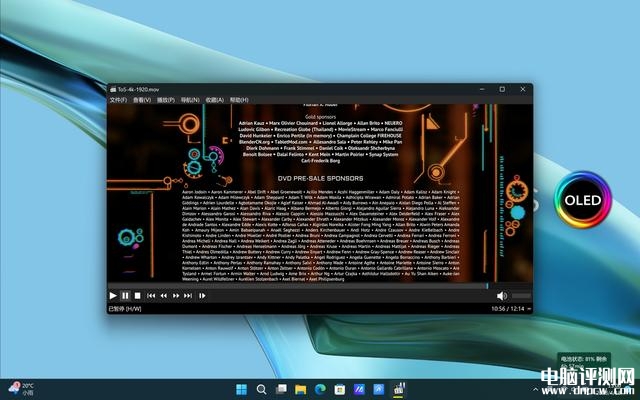640x400 pixels.
Task: Stop playback with the square Stop button
Action: (x=138, y=296)
